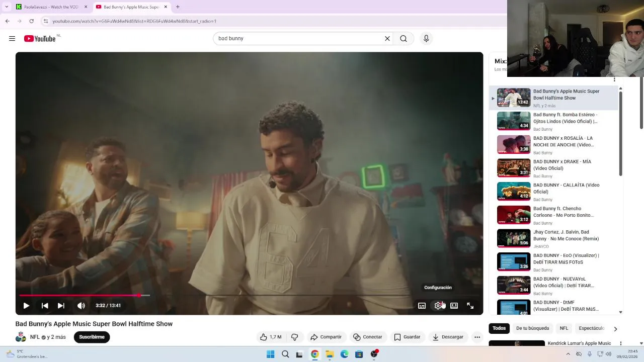Screen dimensions: 644x362
Task: Open Chrome from the taskbar
Action: point(314,354)
